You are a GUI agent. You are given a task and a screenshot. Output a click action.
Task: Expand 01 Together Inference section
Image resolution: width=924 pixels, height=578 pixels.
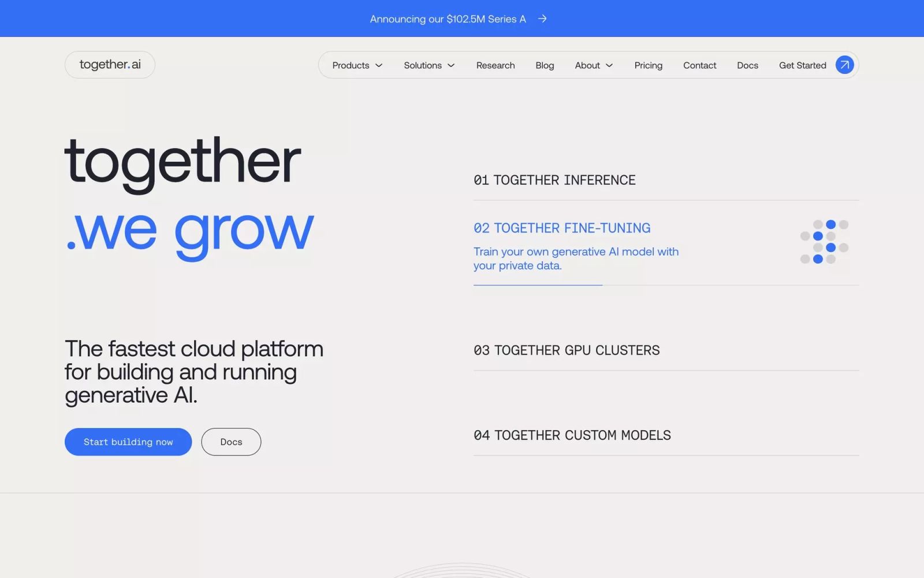click(x=554, y=180)
